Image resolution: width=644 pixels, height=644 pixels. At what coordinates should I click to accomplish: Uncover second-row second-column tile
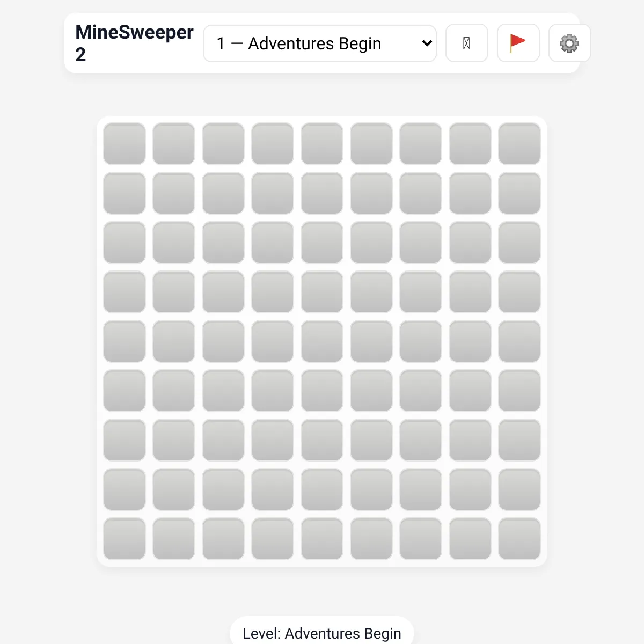[x=174, y=193]
